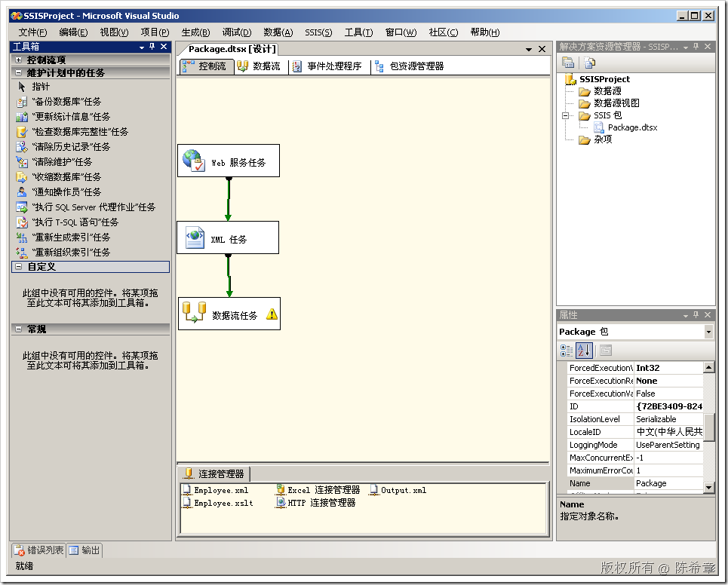Click the History Cleanup task icon
728x585 pixels.
pos(21,147)
